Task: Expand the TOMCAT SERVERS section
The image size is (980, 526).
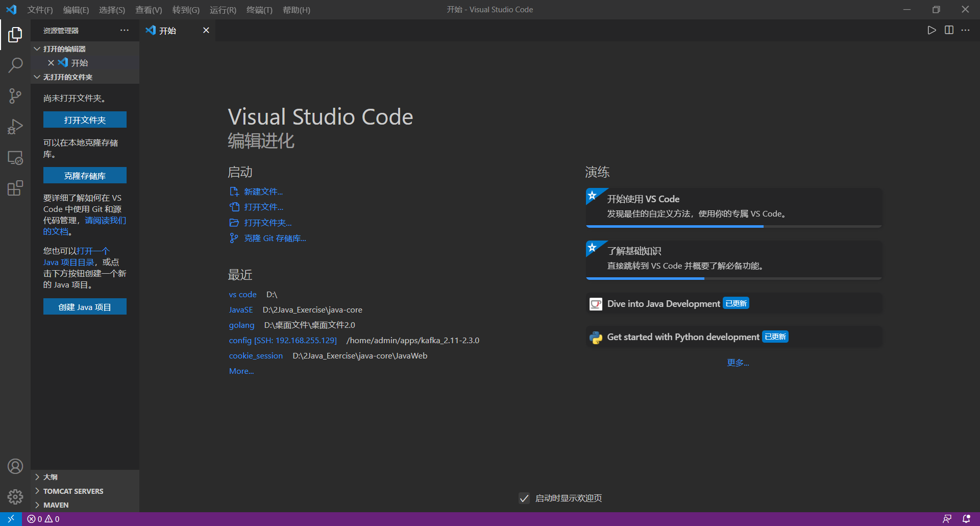Action: pyautogui.click(x=85, y=491)
